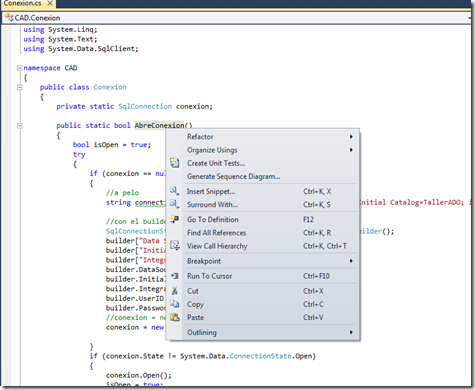The width and height of the screenshot is (475, 390).
Task: Click the Copy icon in context menu
Action: coord(175,304)
